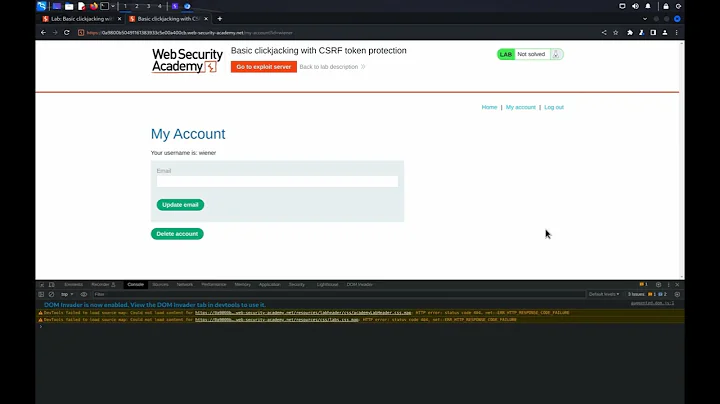Toggle the console sidebar icon

[x=41, y=294]
